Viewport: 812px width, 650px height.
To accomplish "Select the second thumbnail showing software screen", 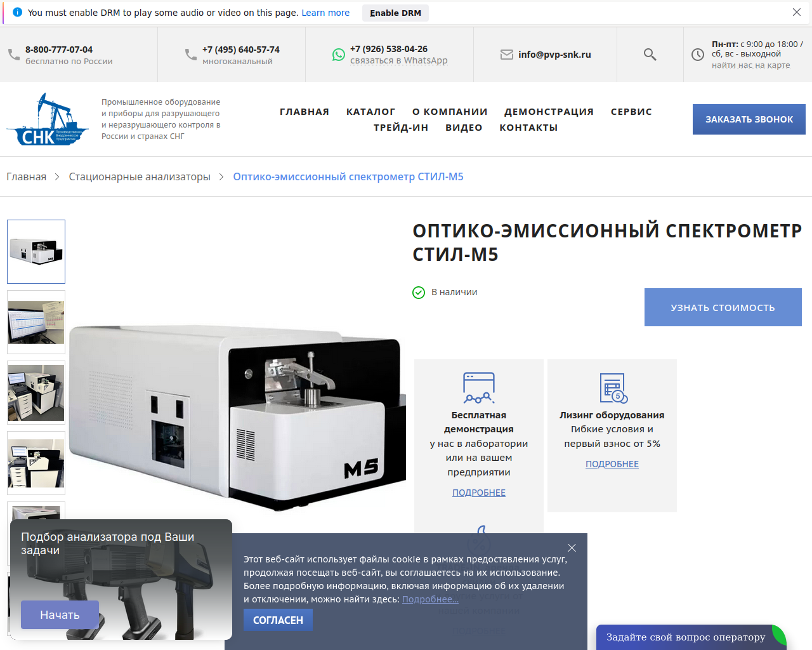I will pyautogui.click(x=36, y=322).
